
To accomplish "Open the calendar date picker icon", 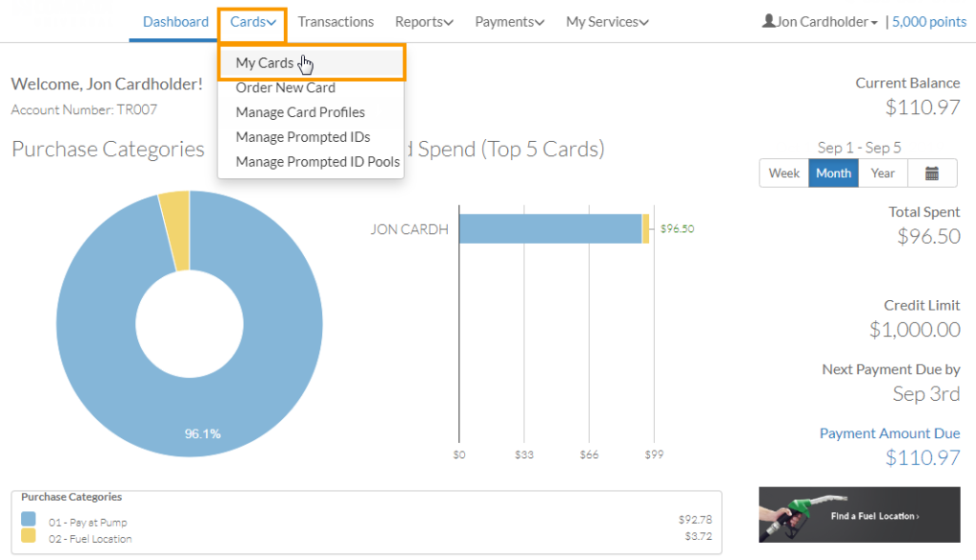I will tap(932, 173).
